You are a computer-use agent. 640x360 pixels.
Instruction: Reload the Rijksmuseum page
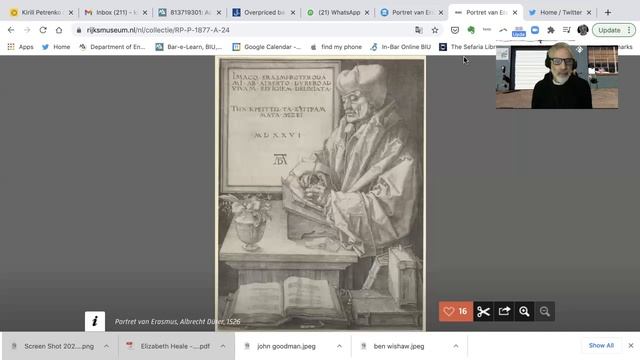(x=43, y=30)
